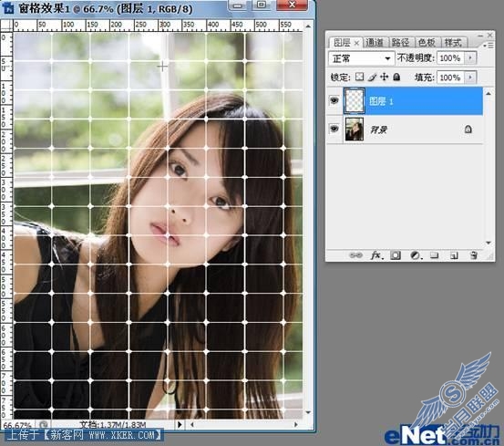Click link layers icon in Layers panel
The image size is (504, 446).
click(x=355, y=255)
